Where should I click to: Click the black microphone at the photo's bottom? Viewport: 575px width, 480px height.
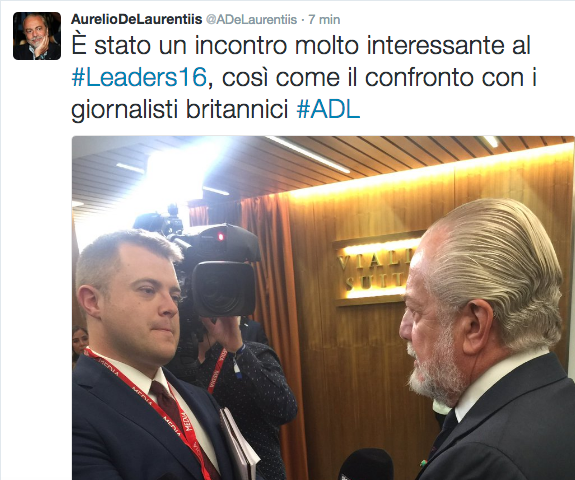[366, 465]
